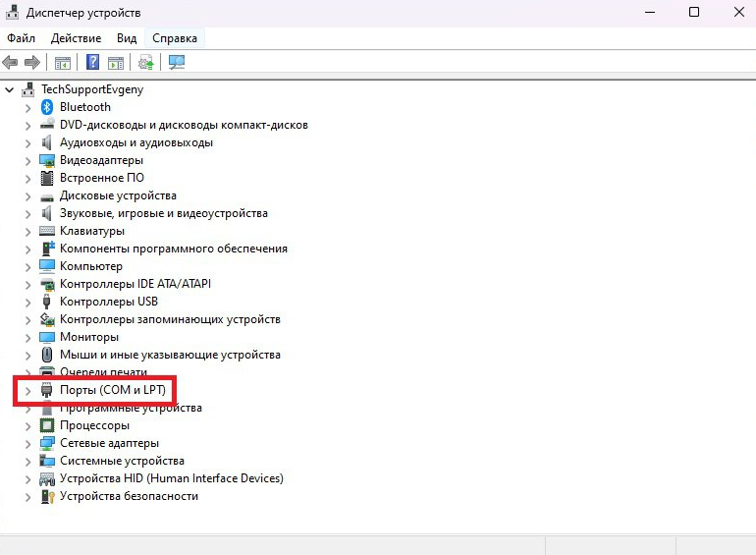Expand the Дисковые устройства chevron
The image size is (756, 555).
[27, 196]
